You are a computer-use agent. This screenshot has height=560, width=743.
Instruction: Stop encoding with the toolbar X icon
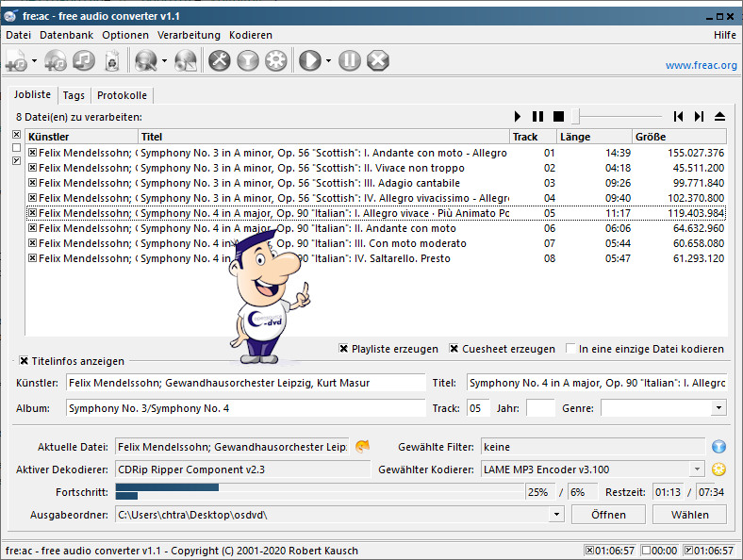pyautogui.click(x=377, y=61)
